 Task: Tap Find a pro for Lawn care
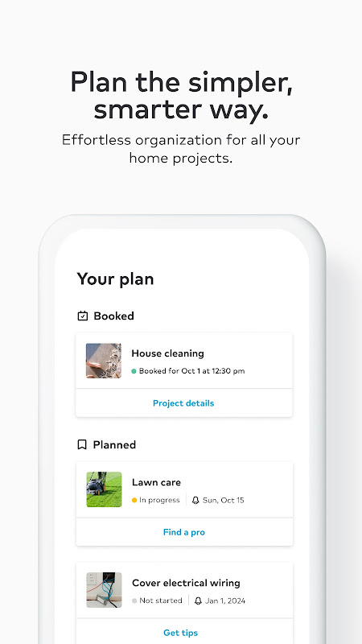tap(184, 532)
